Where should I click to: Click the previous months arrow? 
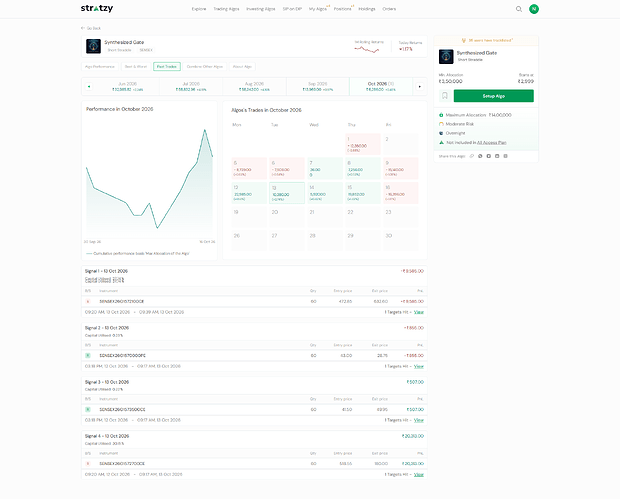tap(89, 86)
